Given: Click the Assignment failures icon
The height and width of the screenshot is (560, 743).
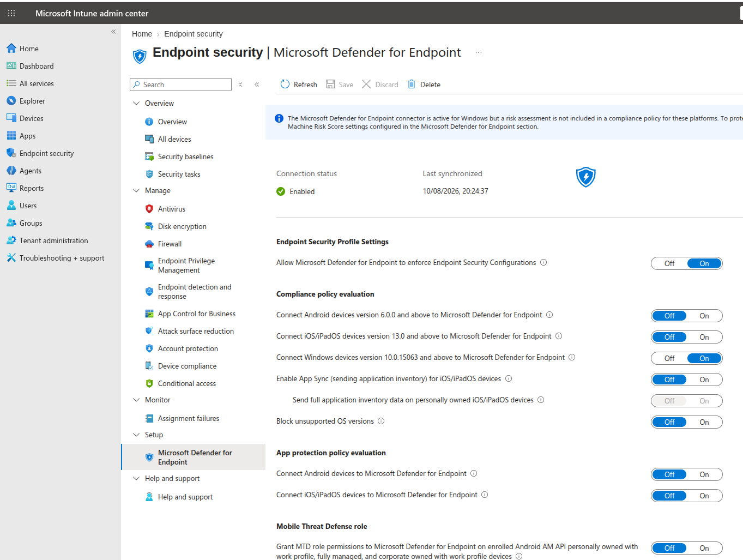Looking at the screenshot, I should coord(149,418).
